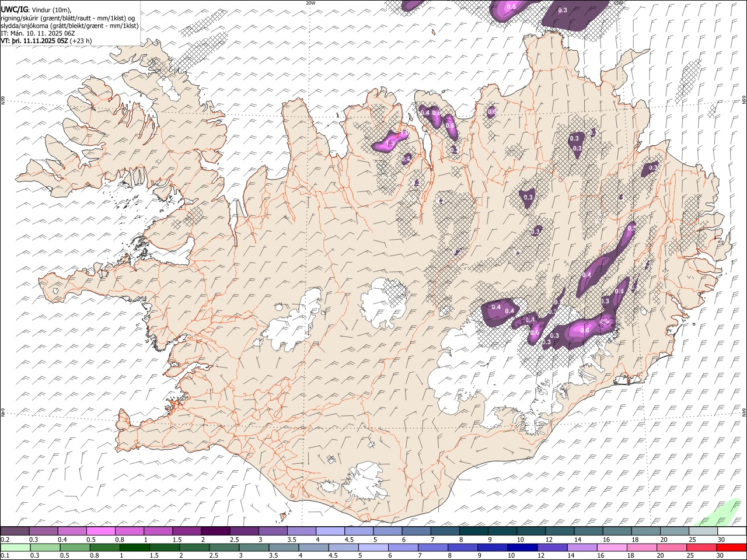Select the dark teal 8 swatch in upper legend row
Screen dimensions: 747x560
(x=474, y=531)
